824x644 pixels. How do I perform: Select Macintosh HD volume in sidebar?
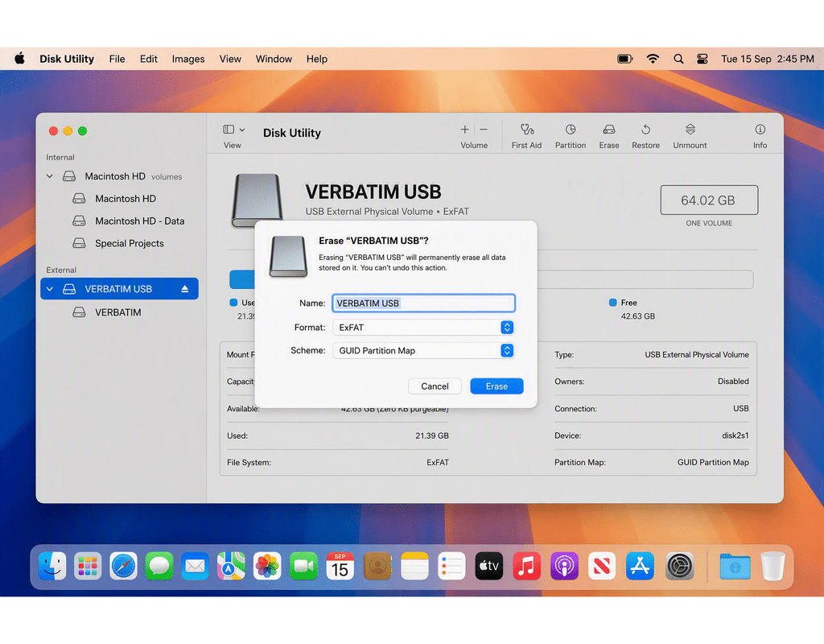pyautogui.click(x=125, y=199)
